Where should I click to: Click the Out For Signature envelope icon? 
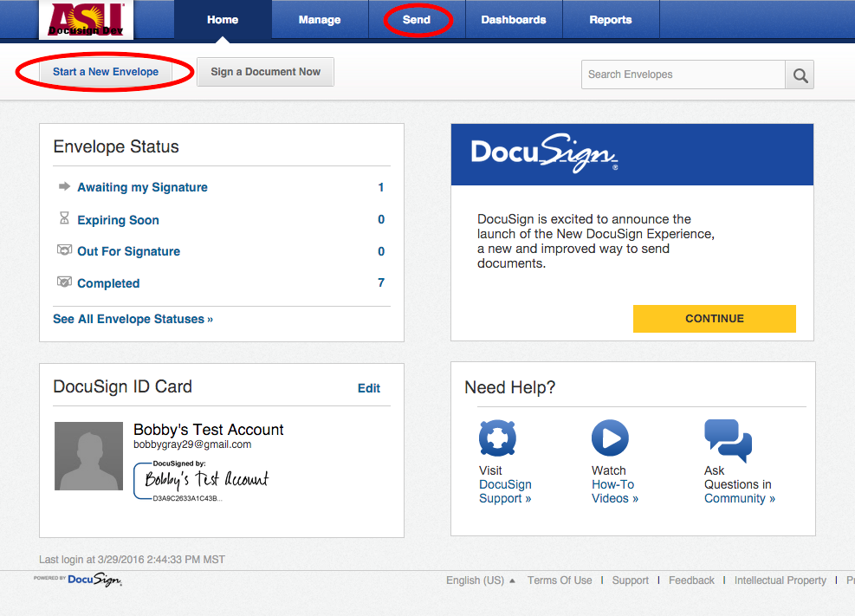pyautogui.click(x=64, y=250)
